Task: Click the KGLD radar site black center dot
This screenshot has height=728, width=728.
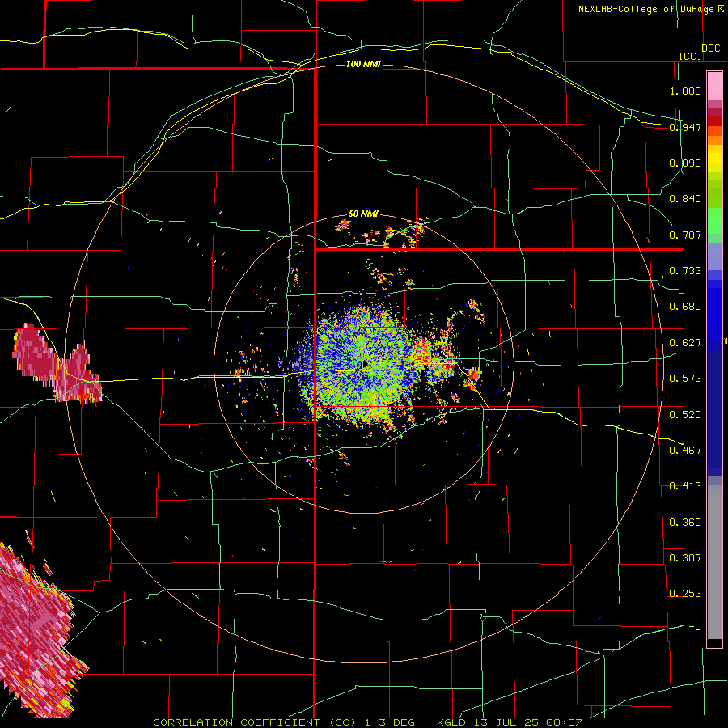Action: [365, 363]
